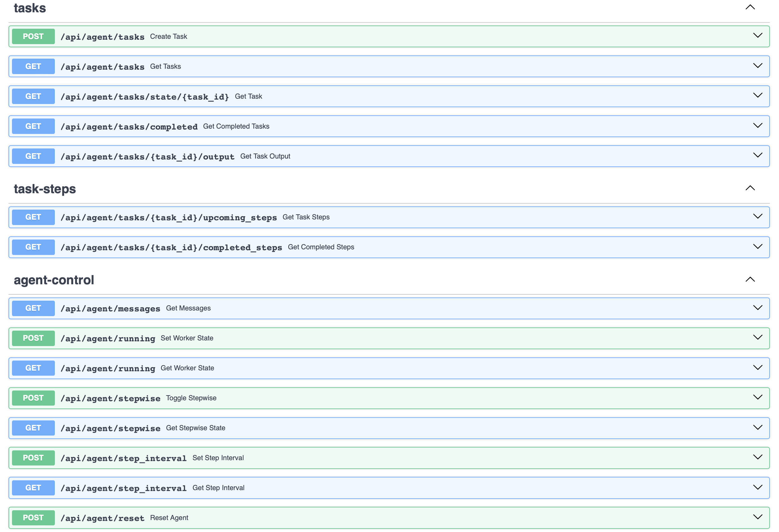Viewport: 779px width, 532px height.
Task: Click POST badge for Toggle Stepwise
Action: 33,398
